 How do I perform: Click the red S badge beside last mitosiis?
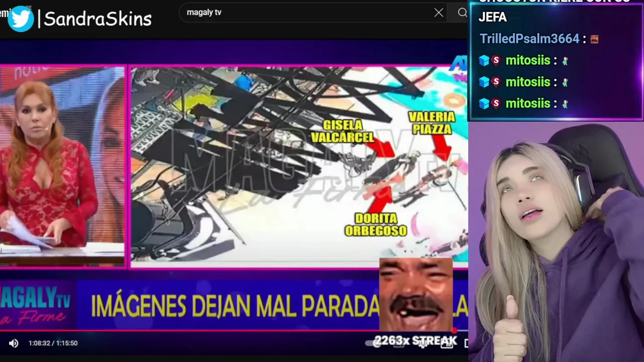[x=496, y=104]
